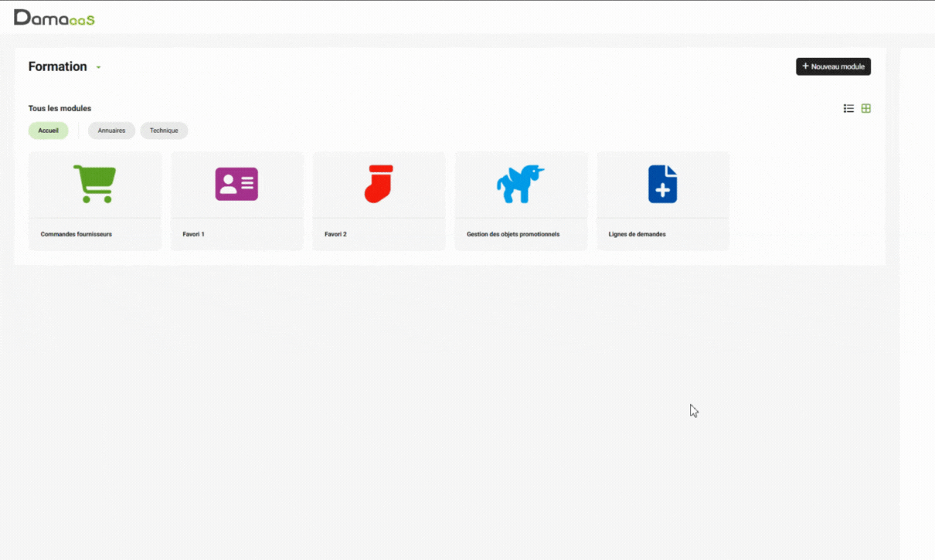The width and height of the screenshot is (935, 560).
Task: Select the Annuaires filter tab
Action: coord(111,131)
